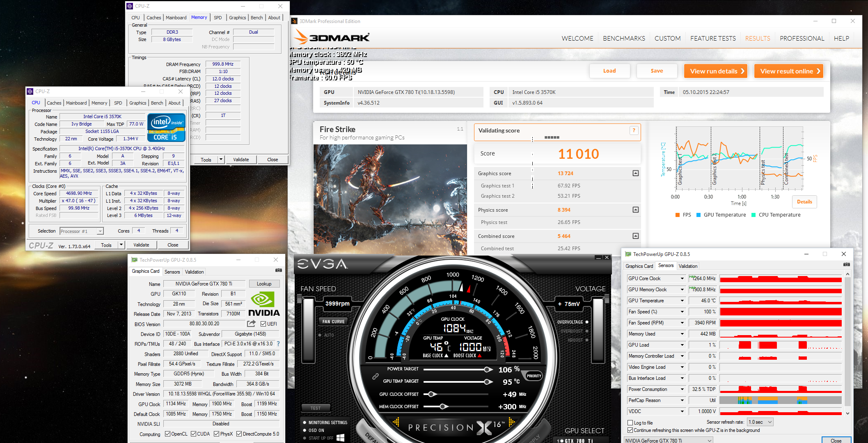
Task: Untick Continue refreshing in background checkbox
Action: (630, 430)
